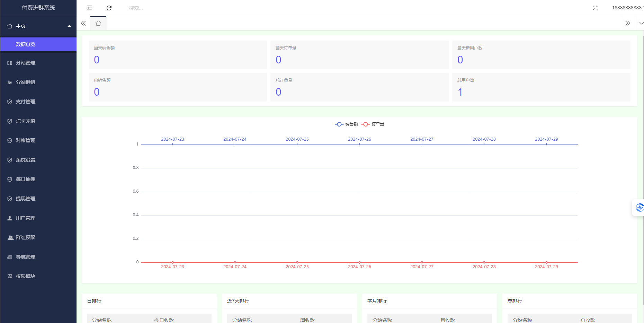644x323 pixels.
Task: Toggle 销售额 series in chart legend
Action: [347, 124]
